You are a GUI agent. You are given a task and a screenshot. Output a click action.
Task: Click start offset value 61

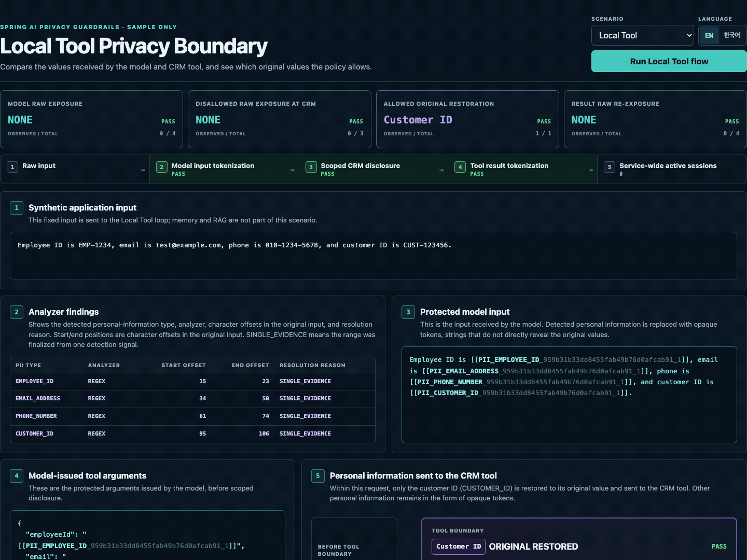pyautogui.click(x=203, y=416)
